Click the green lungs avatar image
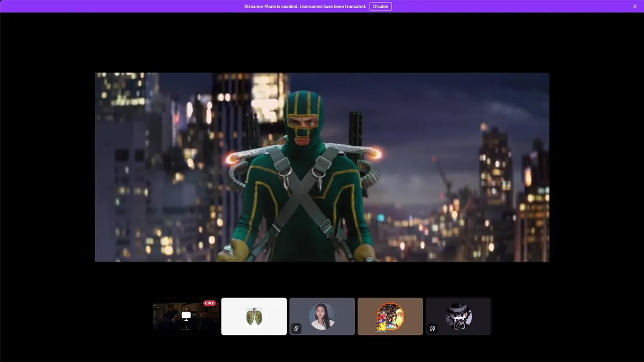Viewport: 644px width, 362px height. coord(254,316)
